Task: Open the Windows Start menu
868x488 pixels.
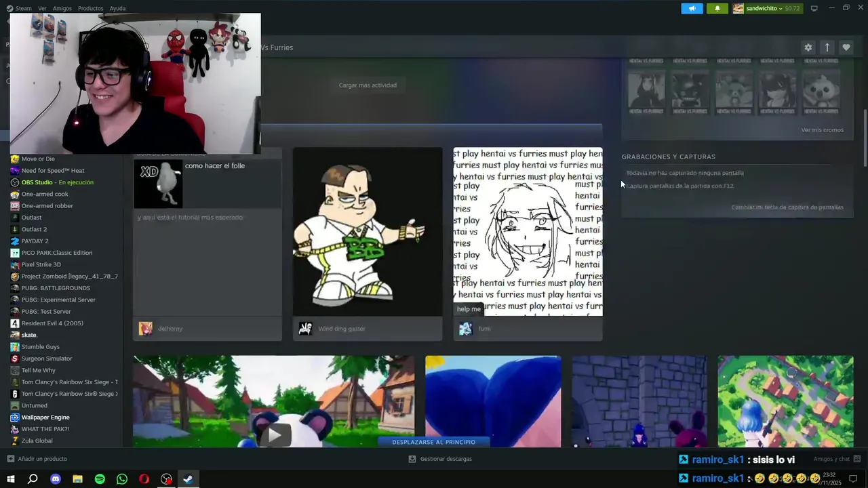Action: [10, 479]
